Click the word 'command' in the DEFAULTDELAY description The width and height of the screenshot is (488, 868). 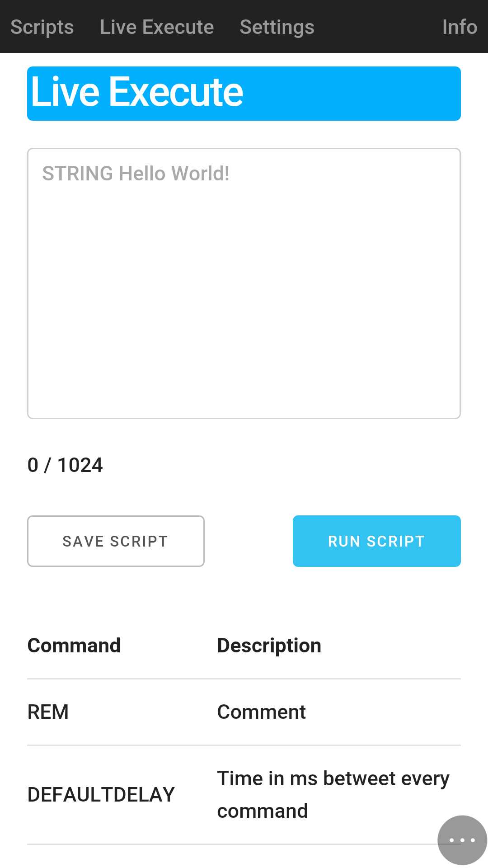tap(263, 811)
